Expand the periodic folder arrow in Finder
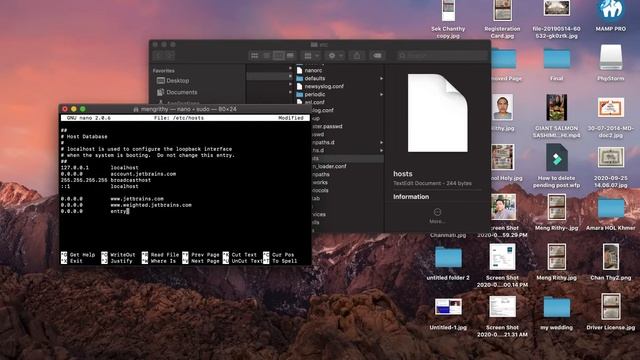Screen dimensions: 640x360 (x=381, y=94)
